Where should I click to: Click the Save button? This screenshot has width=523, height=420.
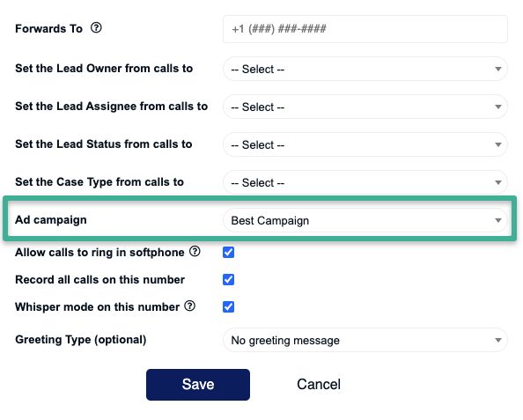pyautogui.click(x=198, y=385)
